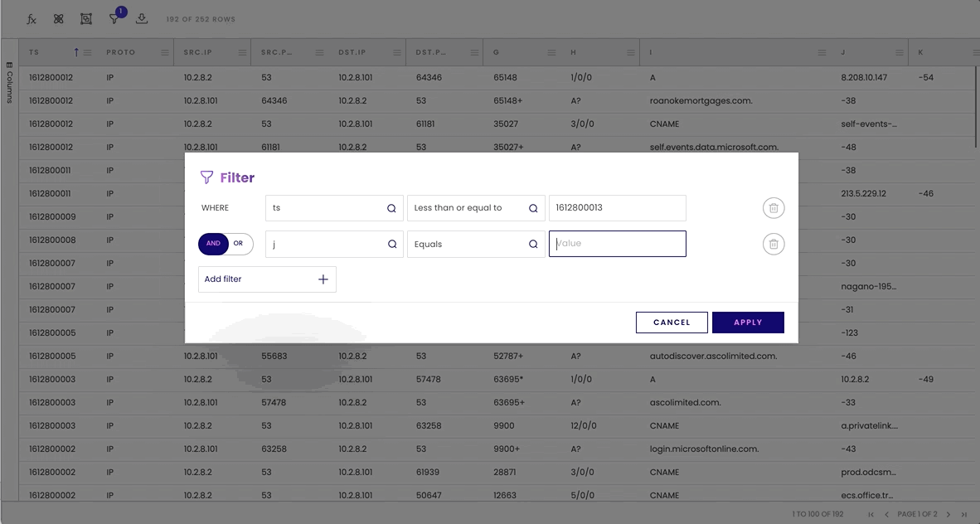Click cell a.privatelink… in J column
The height and width of the screenshot is (524, 980).
(870, 426)
